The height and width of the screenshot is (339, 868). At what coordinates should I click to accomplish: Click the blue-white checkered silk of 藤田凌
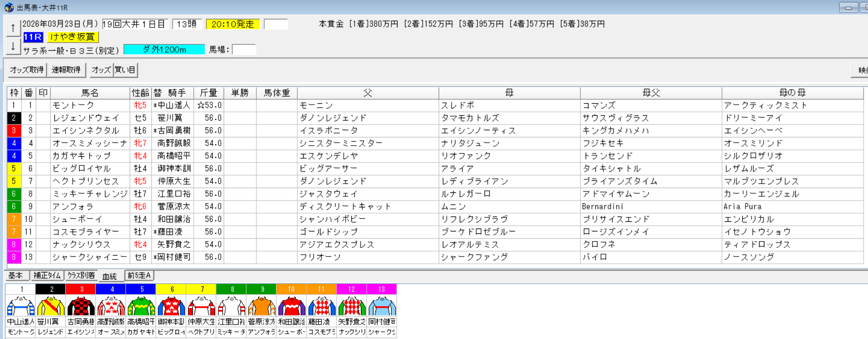coord(321,306)
